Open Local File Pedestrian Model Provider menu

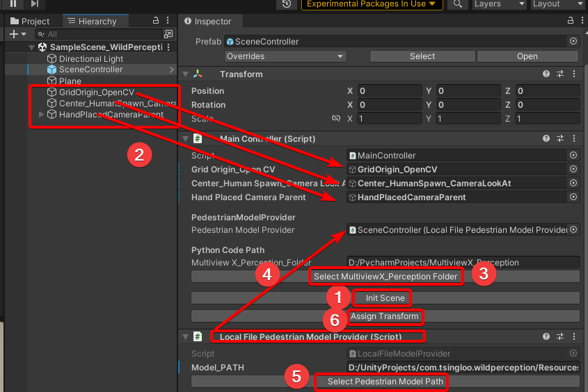574,336
